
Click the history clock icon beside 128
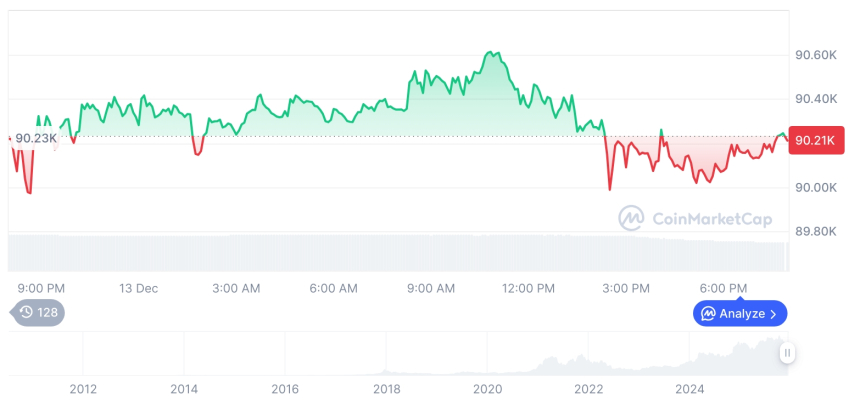pyautogui.click(x=25, y=313)
